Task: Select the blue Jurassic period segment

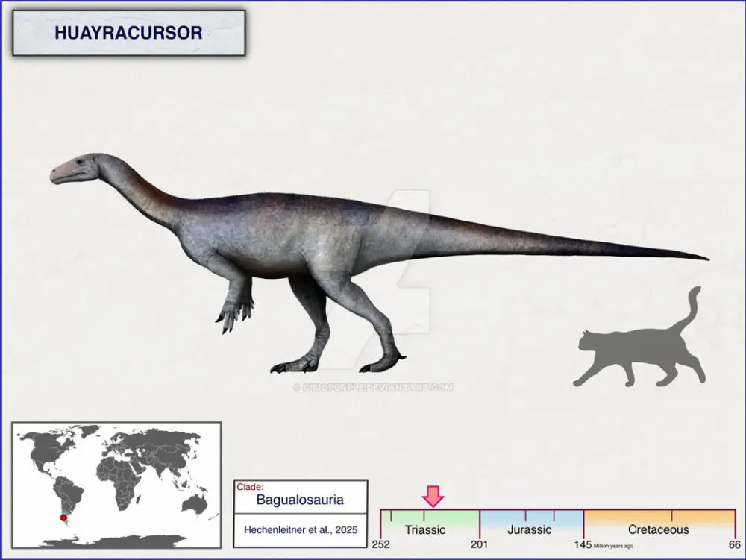Action: [x=530, y=519]
